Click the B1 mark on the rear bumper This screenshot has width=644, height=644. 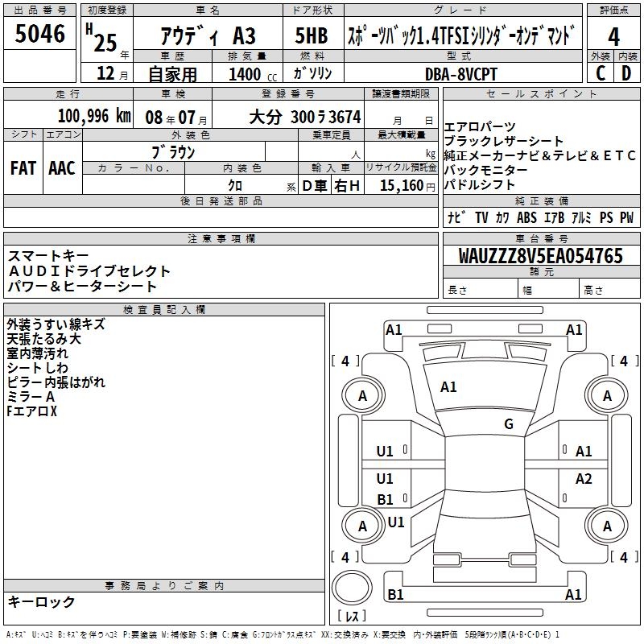pos(395,595)
